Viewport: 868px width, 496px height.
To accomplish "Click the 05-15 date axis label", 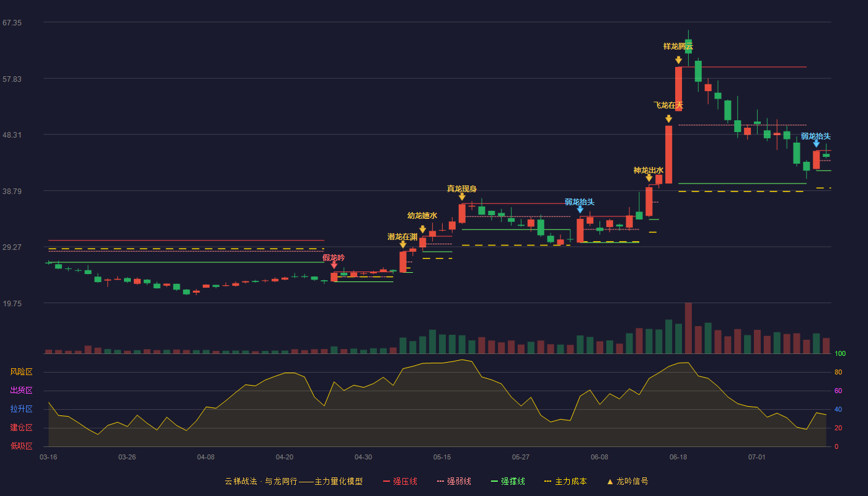I will 442,457.
